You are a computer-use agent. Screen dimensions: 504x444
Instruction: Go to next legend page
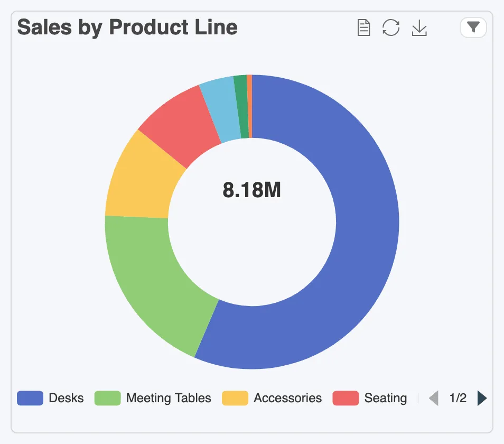(x=482, y=398)
